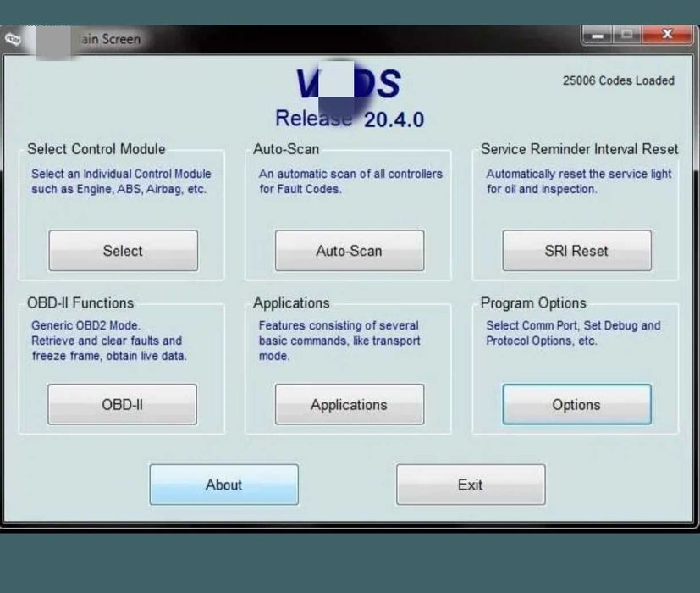This screenshot has height=593, width=700.
Task: Click text 'such as Engine, ABS, Airbag, etc.'
Action: click(x=119, y=189)
